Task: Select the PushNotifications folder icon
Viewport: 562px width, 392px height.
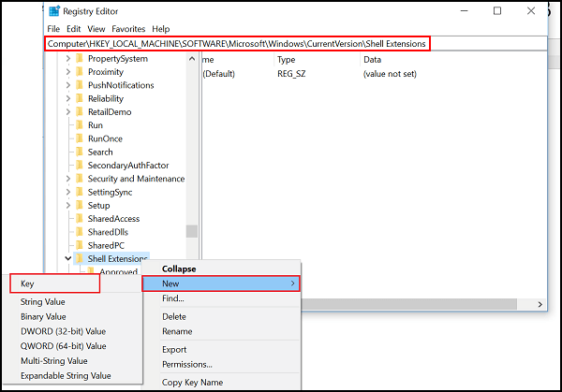Action: pyautogui.click(x=80, y=85)
